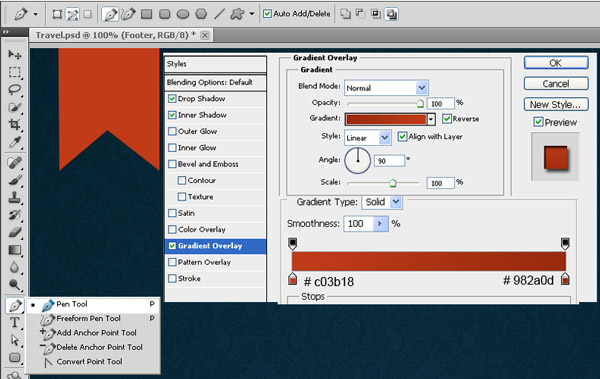The height and width of the screenshot is (379, 600).
Task: Select the Healing Brush tool
Action: coord(15,163)
